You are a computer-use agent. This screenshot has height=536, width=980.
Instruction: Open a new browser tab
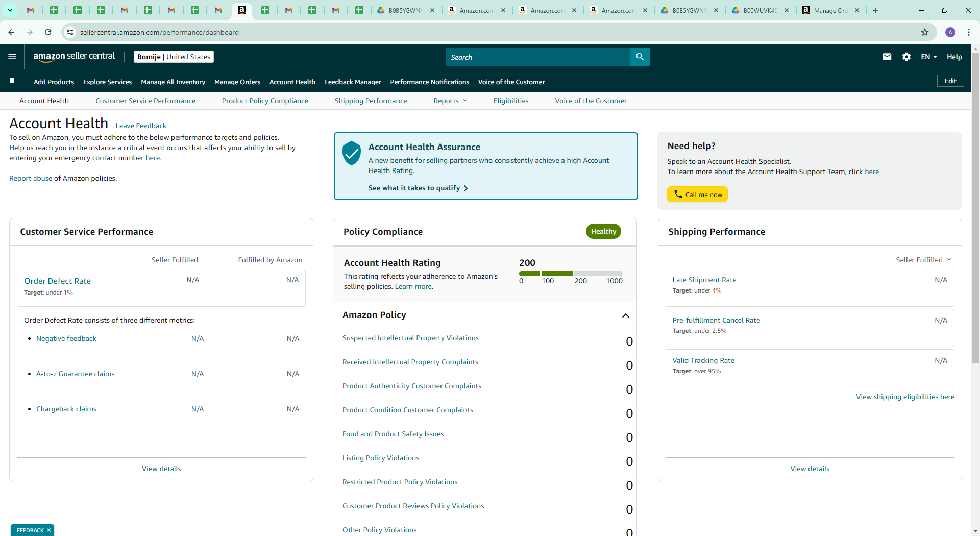875,10
